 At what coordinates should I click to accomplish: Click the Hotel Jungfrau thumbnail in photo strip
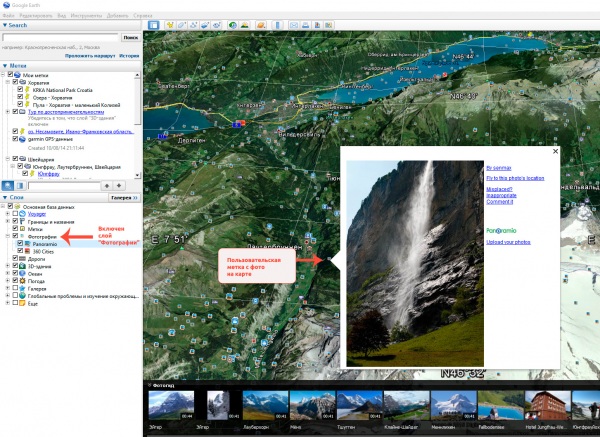pyautogui.click(x=548, y=405)
